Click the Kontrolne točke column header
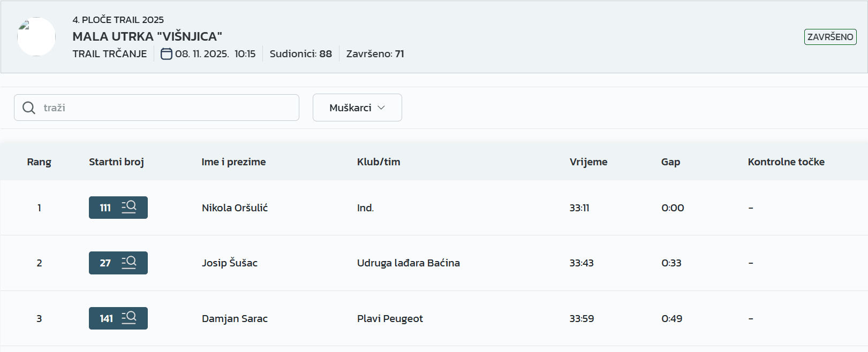The width and height of the screenshot is (868, 352). click(x=786, y=162)
